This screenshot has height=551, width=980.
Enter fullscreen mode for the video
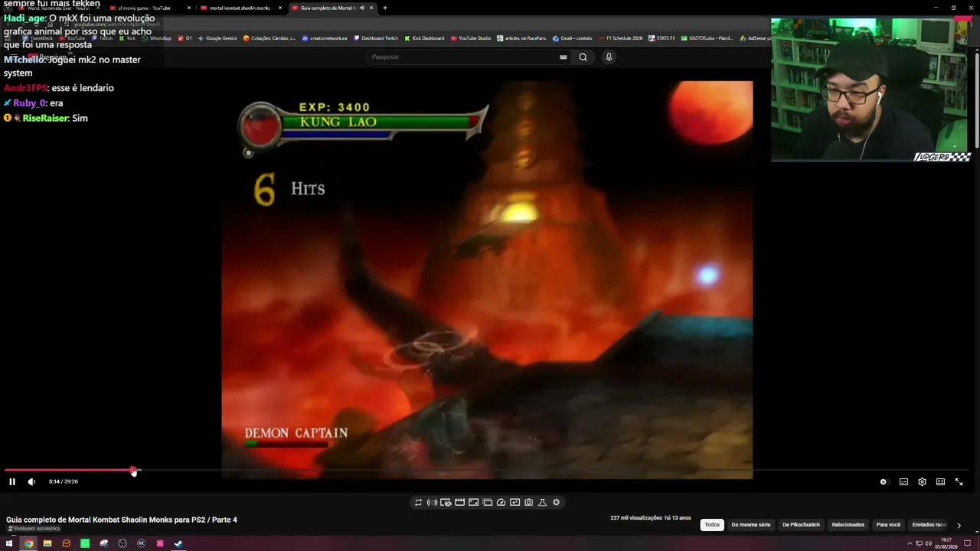click(x=959, y=482)
